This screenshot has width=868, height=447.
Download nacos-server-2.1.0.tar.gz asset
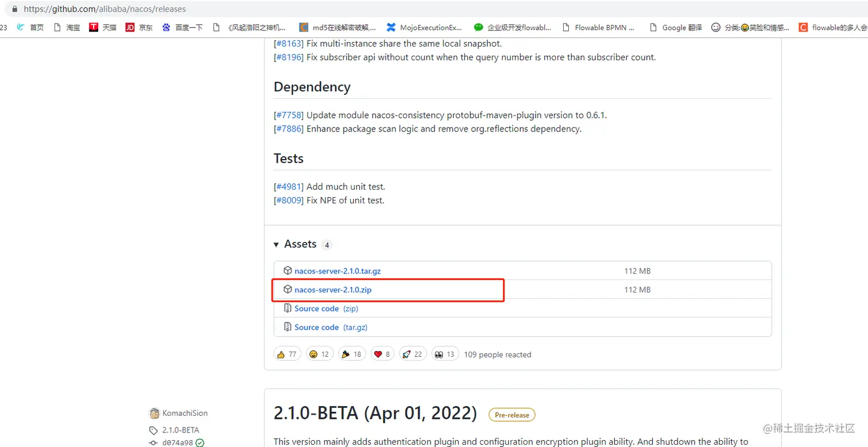[337, 271]
